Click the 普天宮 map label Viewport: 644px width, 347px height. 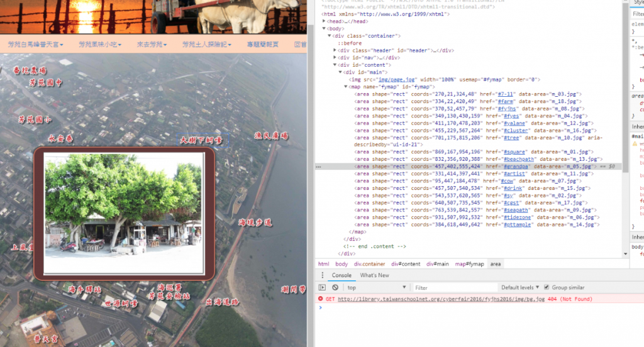point(45,339)
